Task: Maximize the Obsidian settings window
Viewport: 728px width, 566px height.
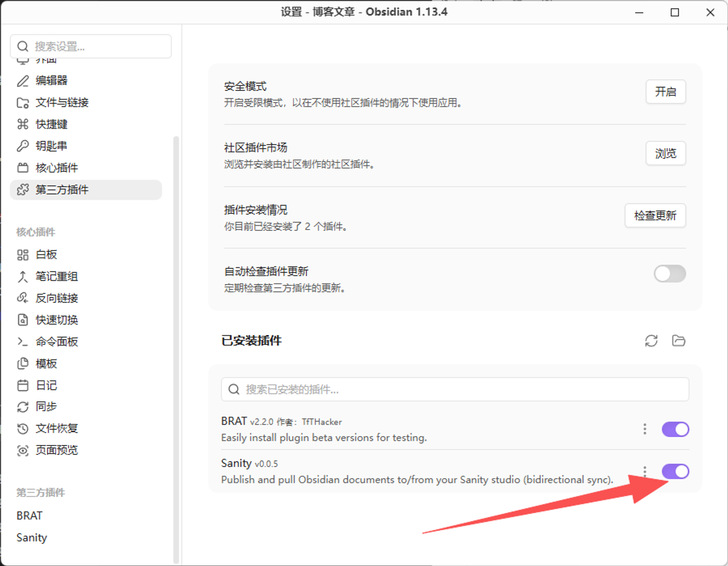Action: pyautogui.click(x=675, y=12)
